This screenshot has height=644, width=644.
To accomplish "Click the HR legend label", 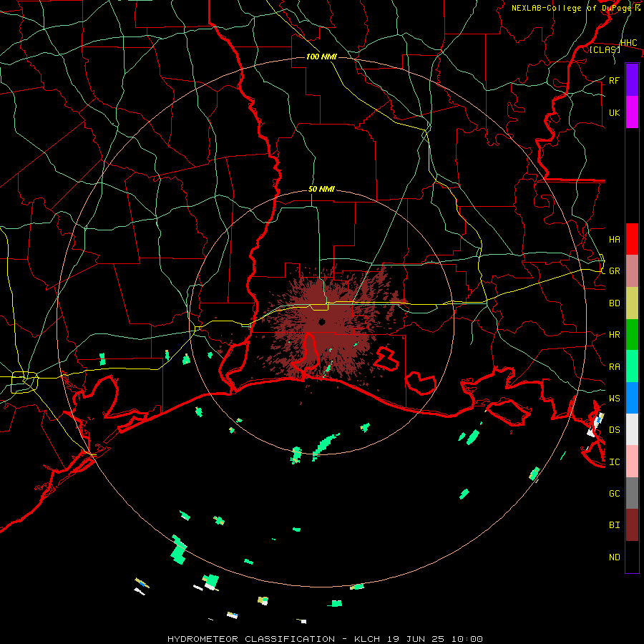I will [614, 335].
